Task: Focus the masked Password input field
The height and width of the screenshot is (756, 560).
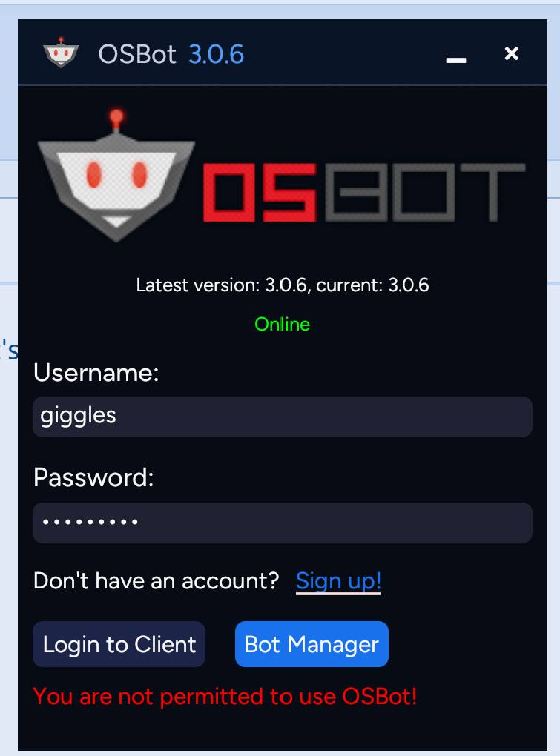Action: tap(282, 523)
